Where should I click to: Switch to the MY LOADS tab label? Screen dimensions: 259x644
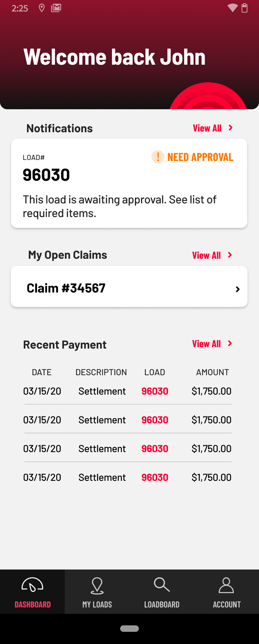pyautogui.click(x=97, y=604)
